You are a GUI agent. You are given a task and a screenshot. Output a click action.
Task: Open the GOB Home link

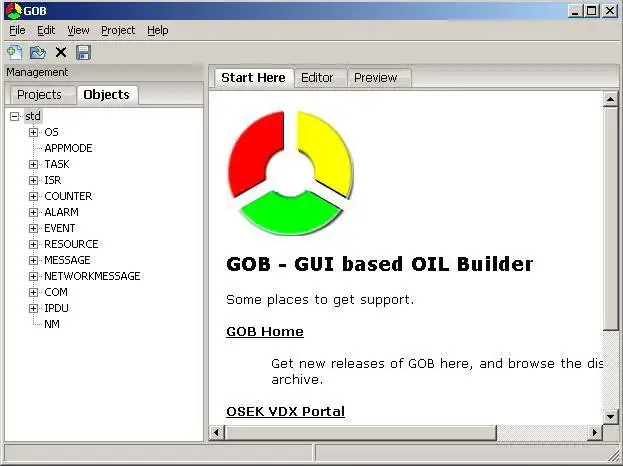pos(265,332)
